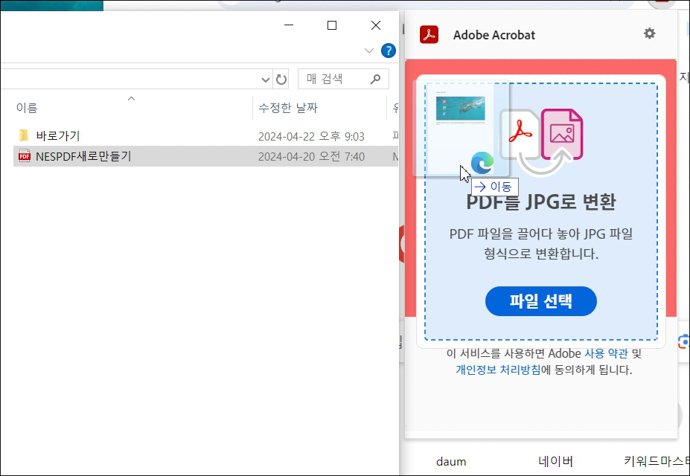Sort files by the 이름 column
Screen dimensions: 690x476
pos(27,108)
